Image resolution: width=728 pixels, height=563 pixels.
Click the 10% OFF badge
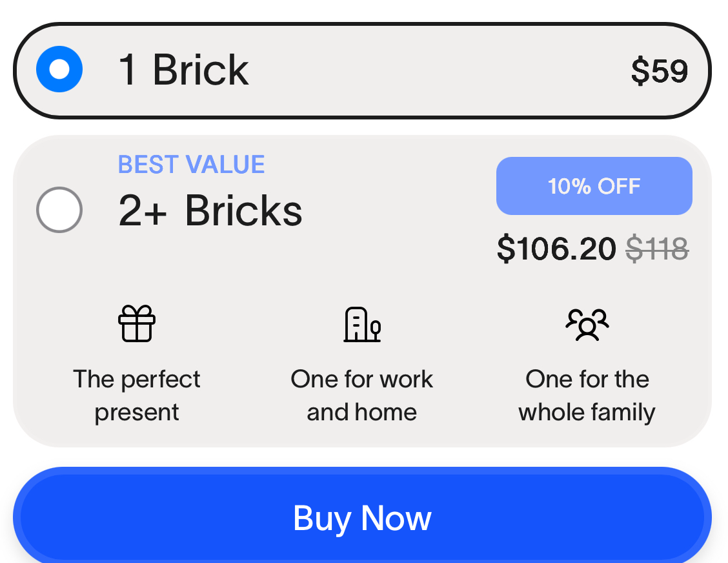[594, 185]
